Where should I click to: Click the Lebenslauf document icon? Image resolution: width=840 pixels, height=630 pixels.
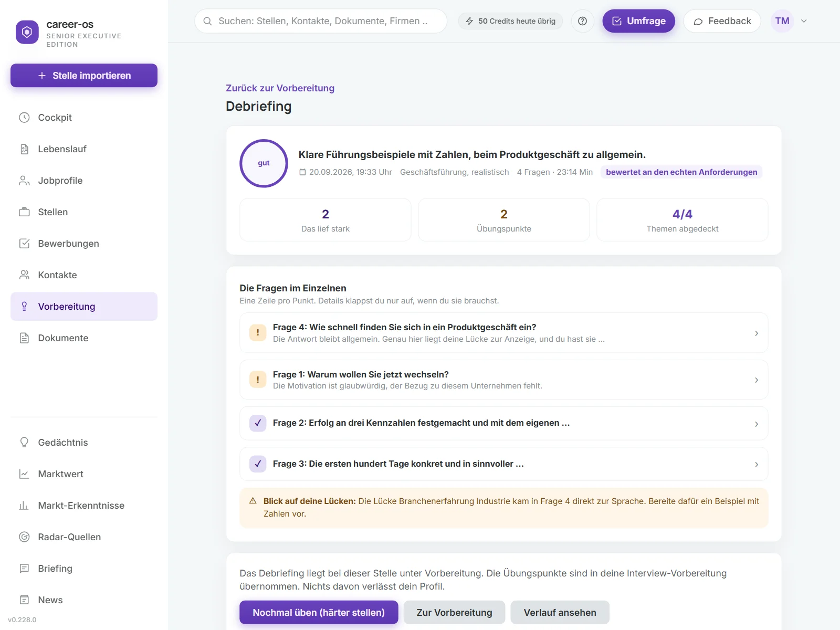tap(24, 149)
